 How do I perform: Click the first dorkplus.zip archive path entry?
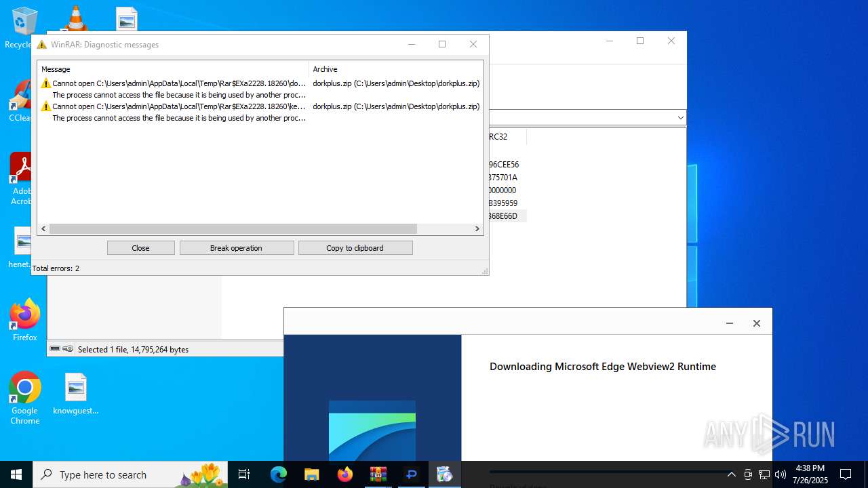click(396, 83)
